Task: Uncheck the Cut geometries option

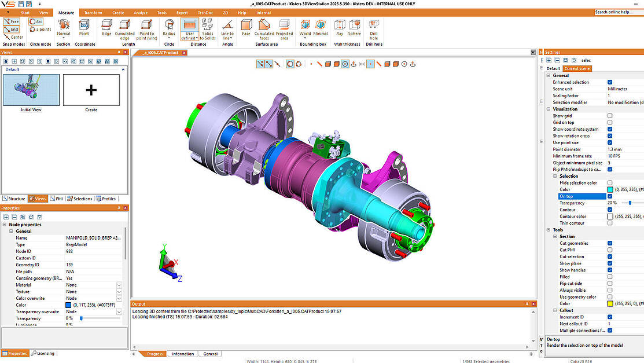Action: point(610,243)
